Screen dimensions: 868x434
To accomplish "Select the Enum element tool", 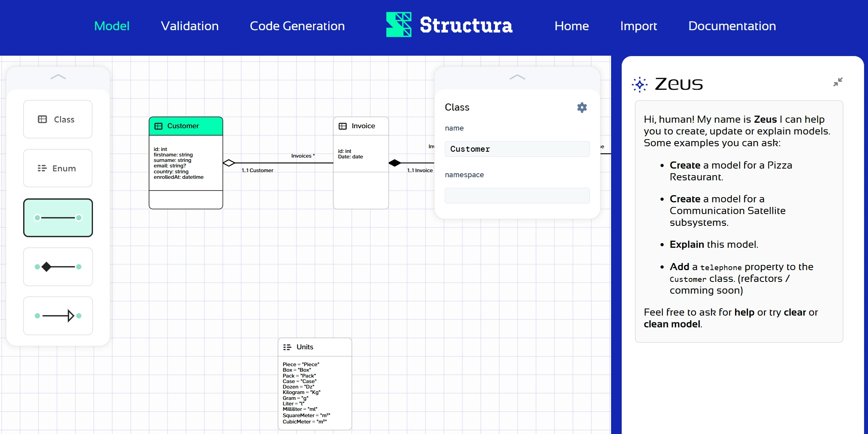I will [58, 168].
